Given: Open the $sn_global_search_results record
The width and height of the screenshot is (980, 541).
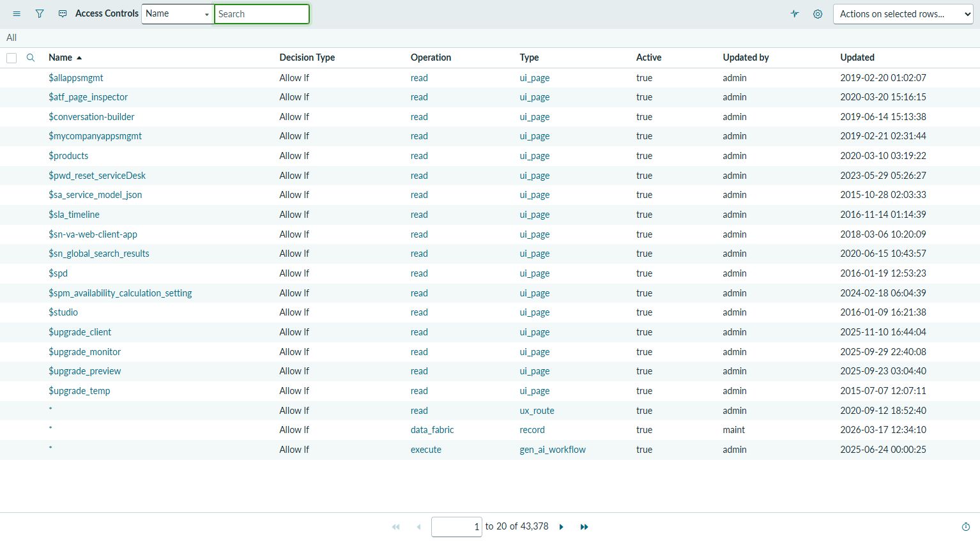Looking at the screenshot, I should point(99,254).
